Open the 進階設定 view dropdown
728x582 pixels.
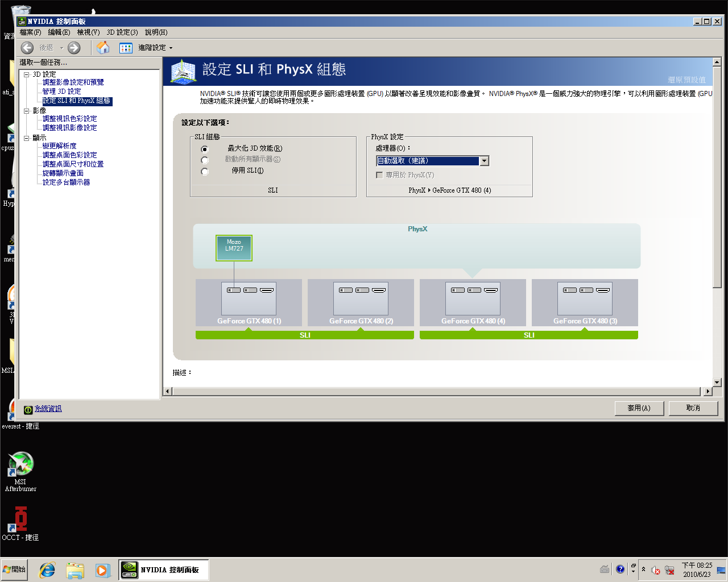155,48
